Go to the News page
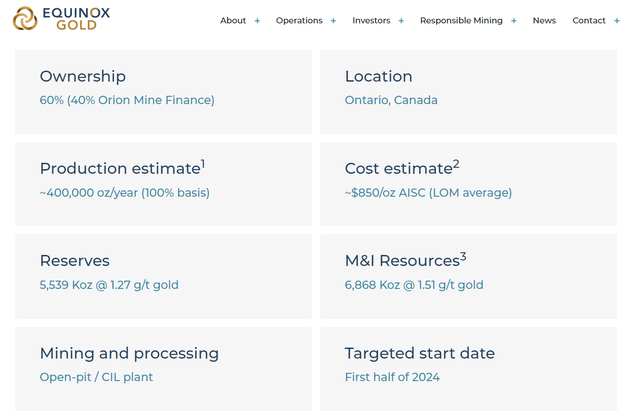 click(x=544, y=21)
